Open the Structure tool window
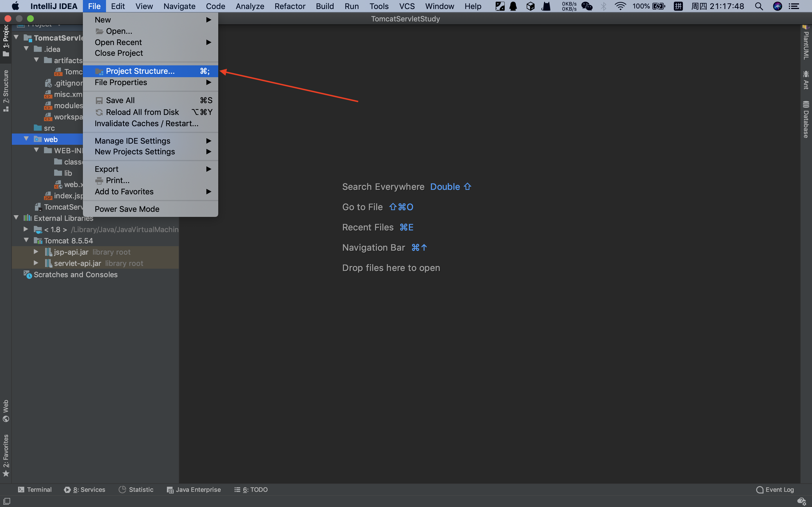This screenshot has height=507, width=812. click(6, 90)
